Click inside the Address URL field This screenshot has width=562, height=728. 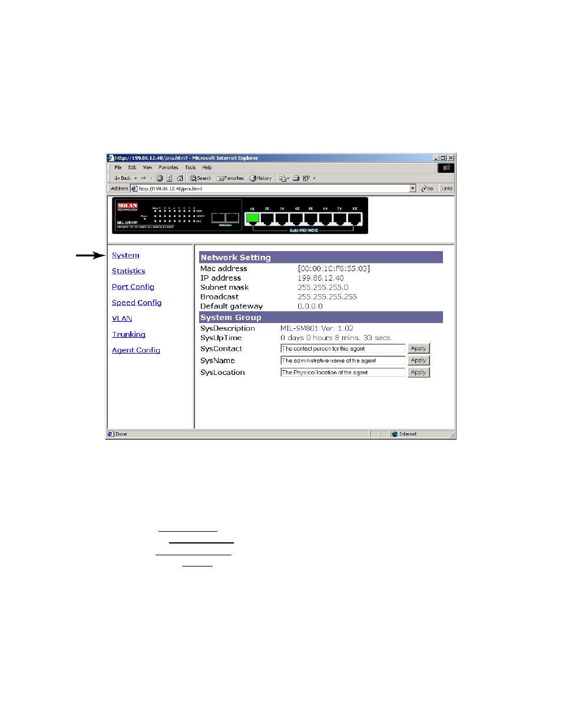tap(274, 189)
